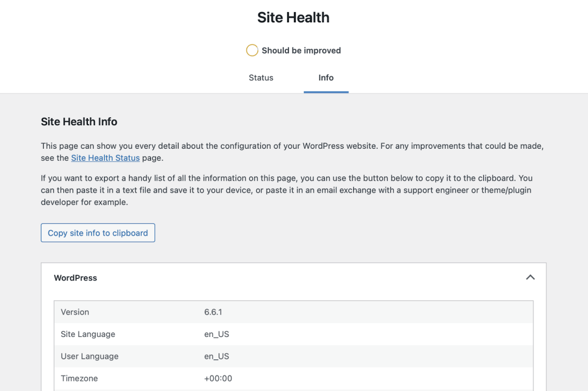588x391 pixels.
Task: Click the "Should be improved" status label
Action: click(301, 51)
